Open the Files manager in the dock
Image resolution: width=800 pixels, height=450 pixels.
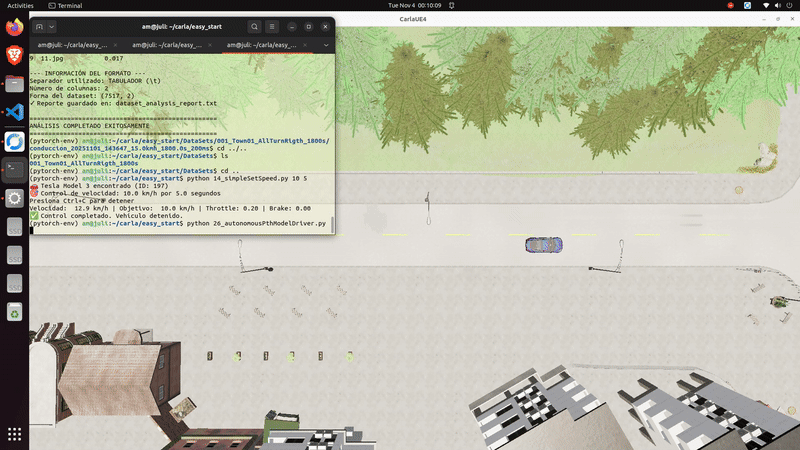pyautogui.click(x=15, y=85)
